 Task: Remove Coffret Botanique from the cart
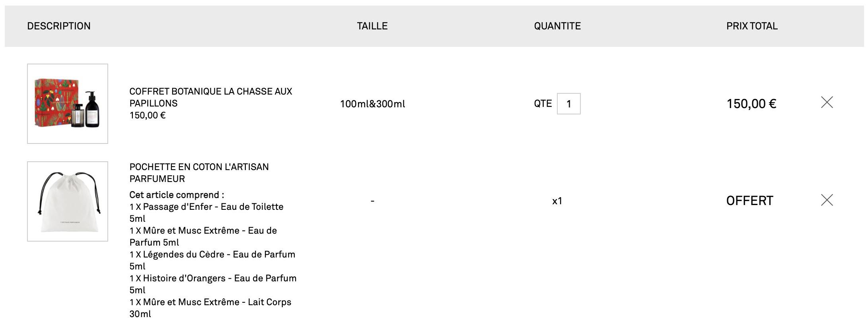tap(827, 103)
